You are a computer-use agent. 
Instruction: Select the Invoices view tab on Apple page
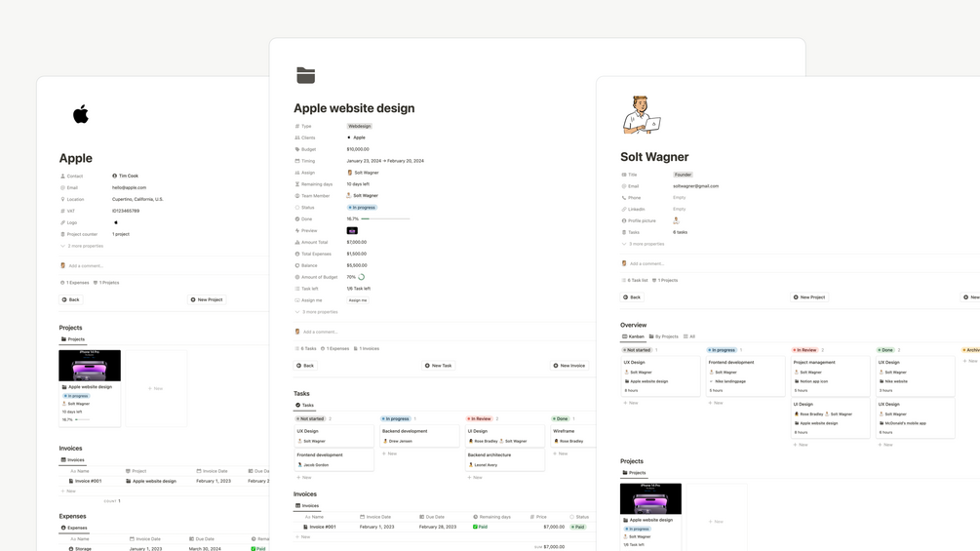tap(72, 459)
